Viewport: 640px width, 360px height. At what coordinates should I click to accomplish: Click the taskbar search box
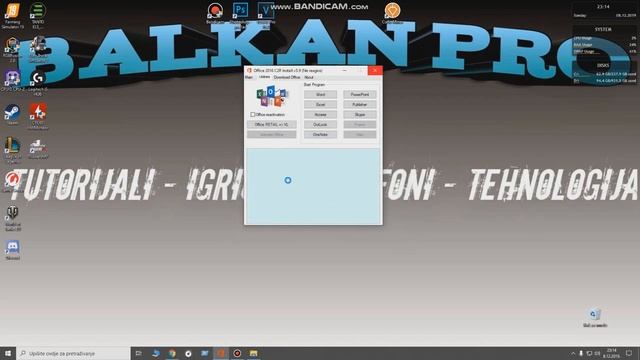[73, 353]
